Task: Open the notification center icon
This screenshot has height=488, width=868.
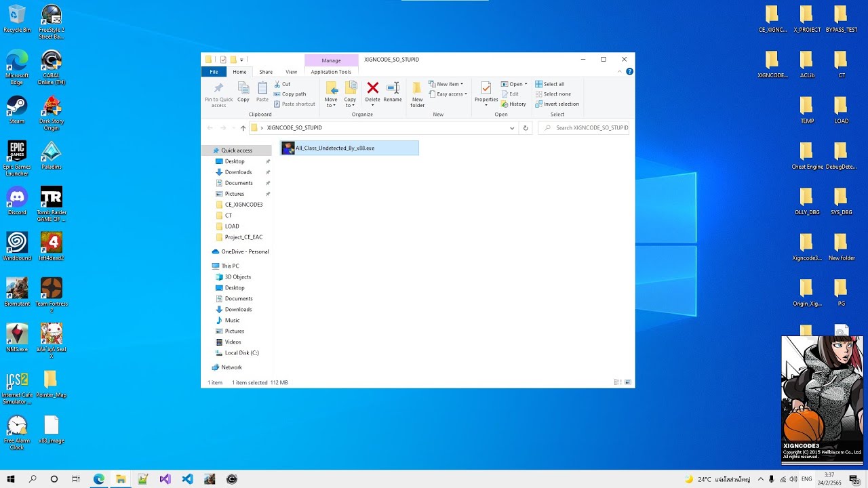Action: click(854, 479)
